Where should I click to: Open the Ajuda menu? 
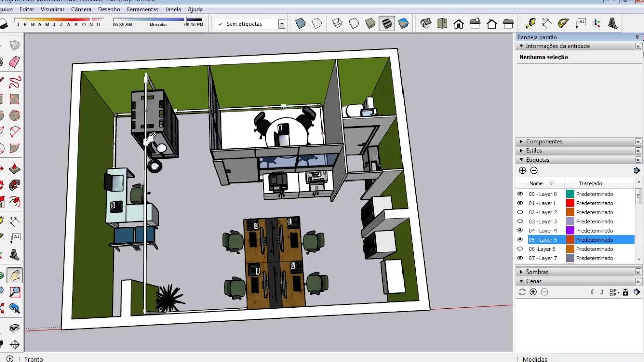[195, 9]
